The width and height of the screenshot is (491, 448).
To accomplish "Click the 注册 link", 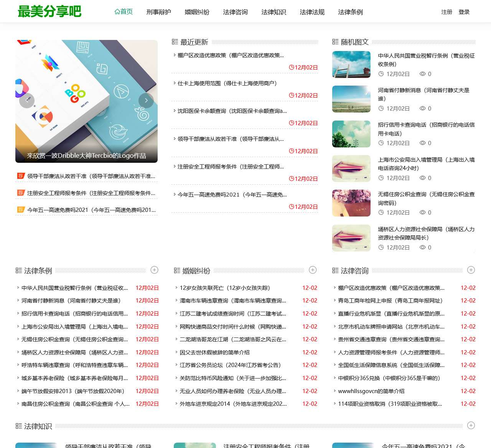I will tap(446, 12).
